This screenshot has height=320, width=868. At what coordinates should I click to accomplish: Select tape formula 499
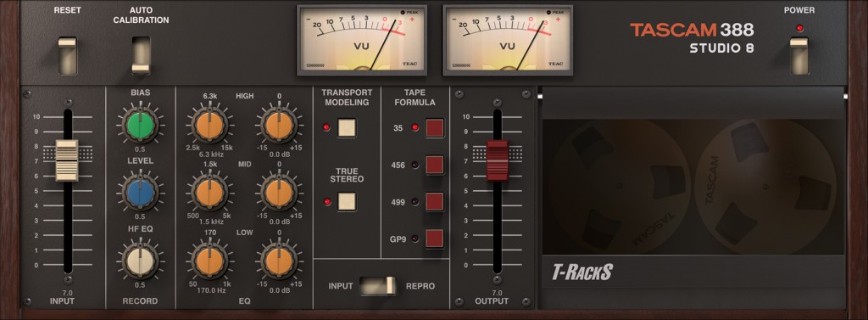pyautogui.click(x=435, y=201)
